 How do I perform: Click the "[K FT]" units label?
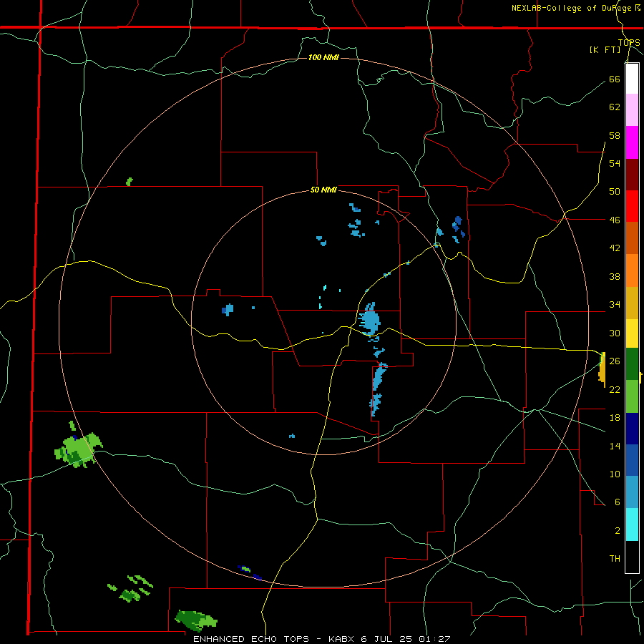(x=605, y=49)
